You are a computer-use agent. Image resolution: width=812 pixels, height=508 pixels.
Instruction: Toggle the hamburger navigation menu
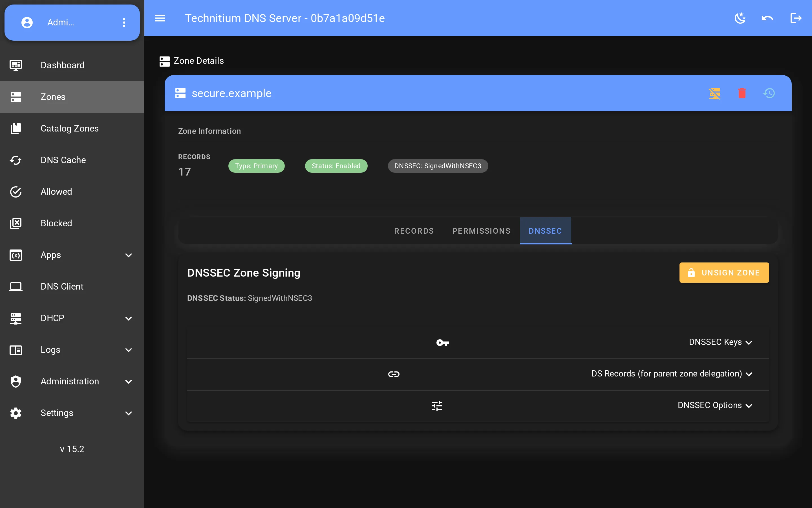point(160,18)
